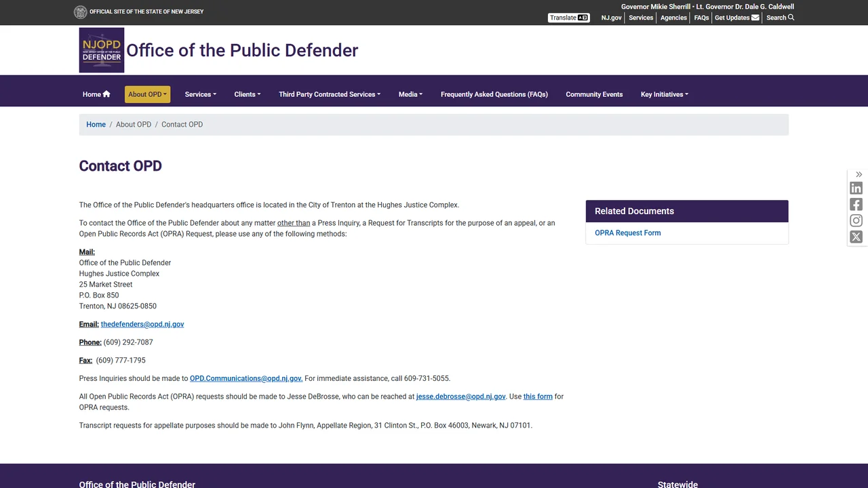Click 'Trenton, NJ 08625-0850' address line
The width and height of the screenshot is (868, 488).
click(118, 306)
